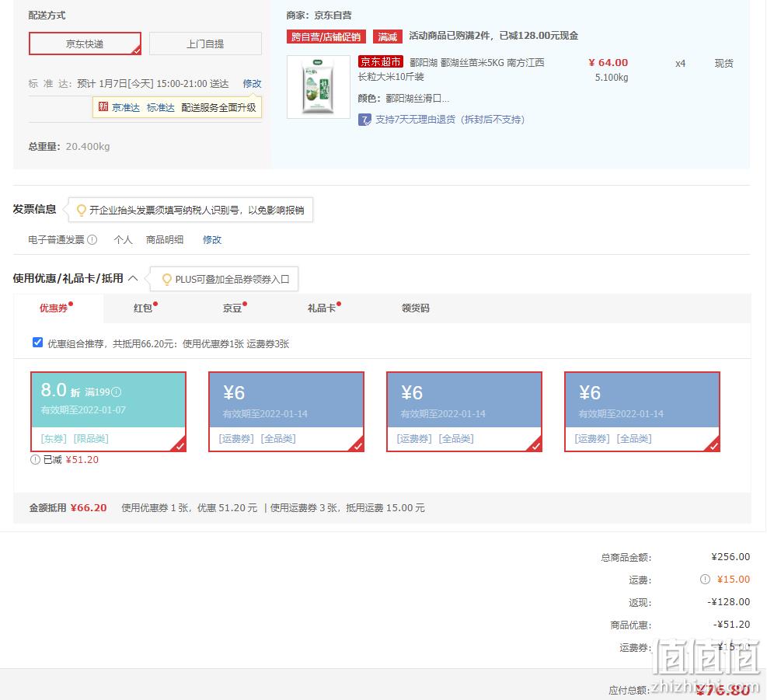
Task: Click the red 新 badge icon
Action: coord(103,106)
